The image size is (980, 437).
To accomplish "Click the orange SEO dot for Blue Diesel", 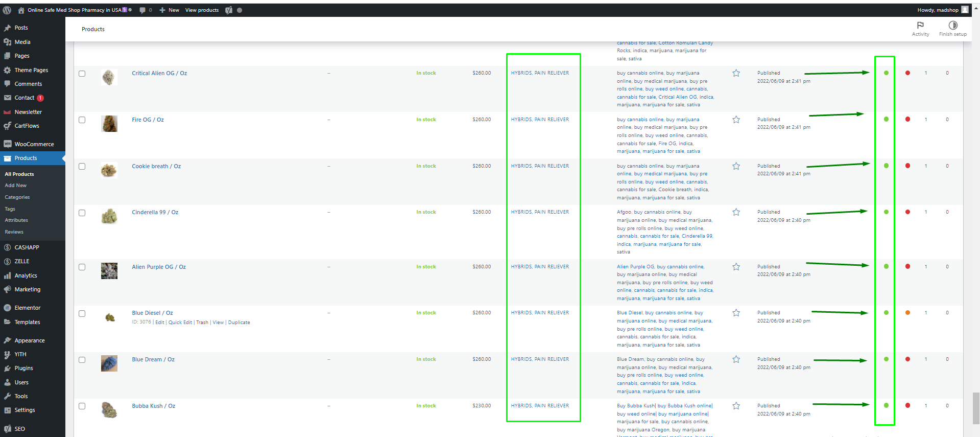I will pyautogui.click(x=907, y=313).
